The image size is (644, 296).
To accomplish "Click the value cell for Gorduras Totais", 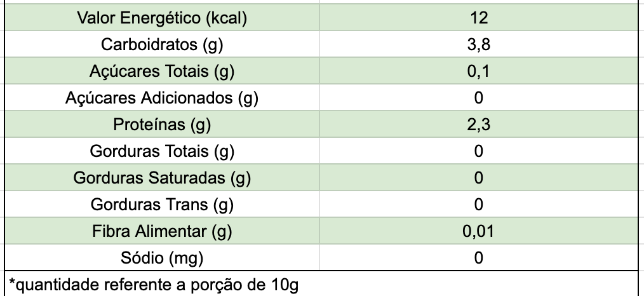I will tap(479, 152).
